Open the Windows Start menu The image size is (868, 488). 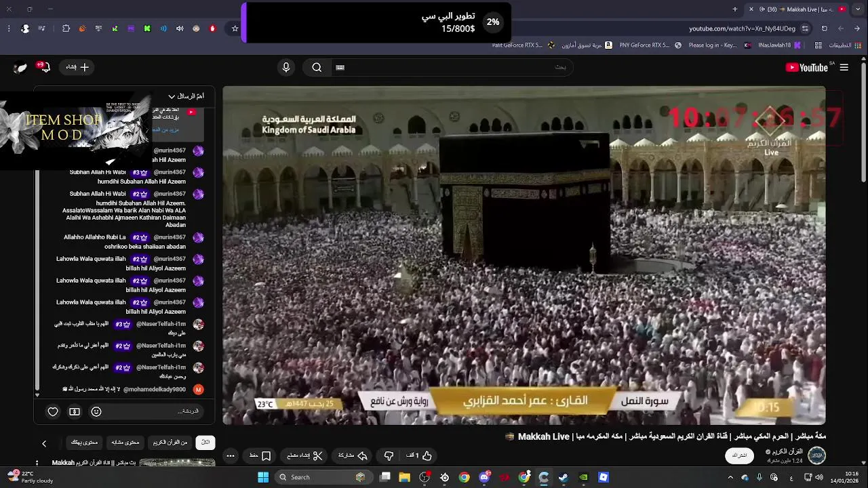(x=263, y=477)
